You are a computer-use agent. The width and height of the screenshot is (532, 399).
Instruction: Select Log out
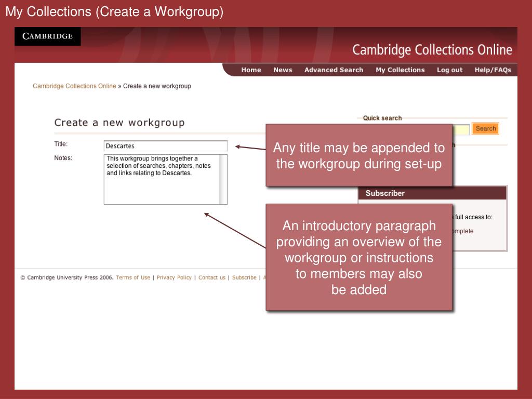pyautogui.click(x=449, y=70)
